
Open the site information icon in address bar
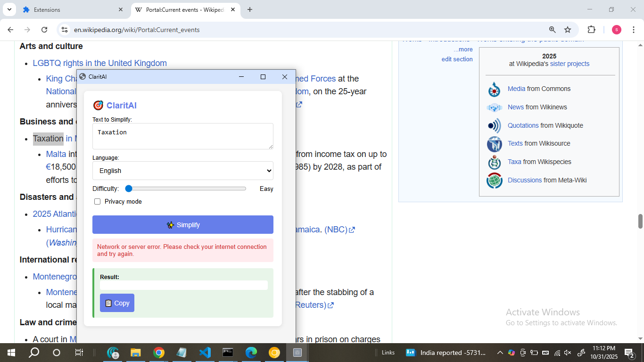point(65,30)
